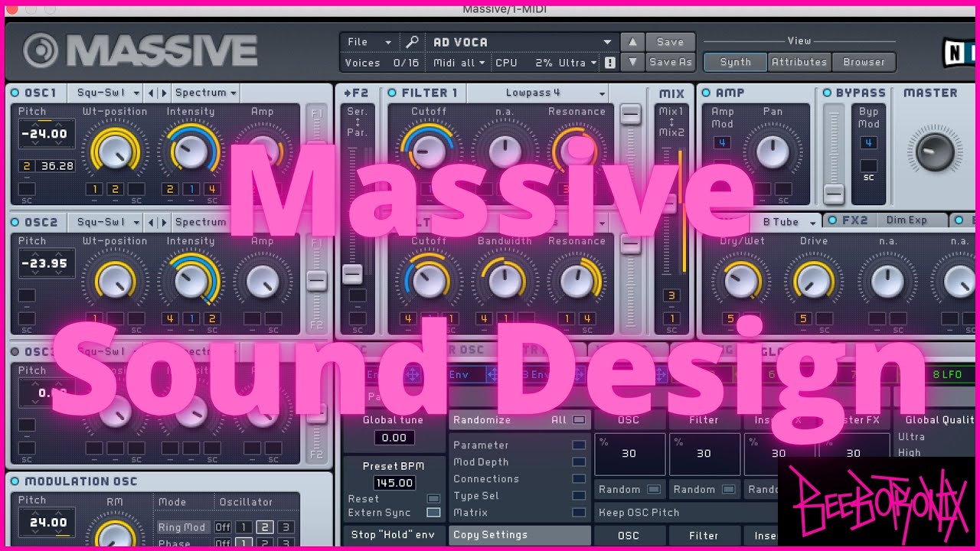The width and height of the screenshot is (980, 551).
Task: Toggle the OSC3 power LED
Action: 15,352
